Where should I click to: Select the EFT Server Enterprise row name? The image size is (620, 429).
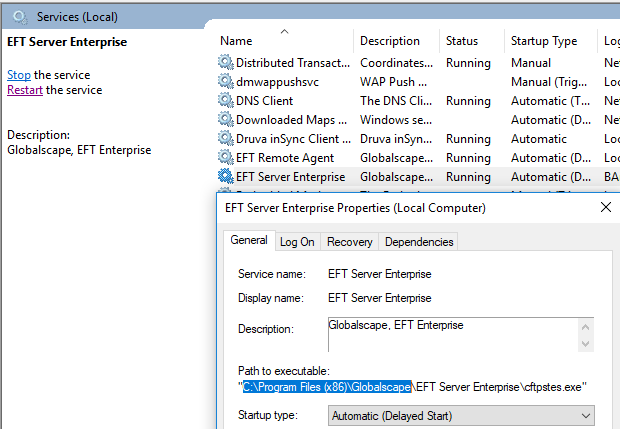(291, 177)
